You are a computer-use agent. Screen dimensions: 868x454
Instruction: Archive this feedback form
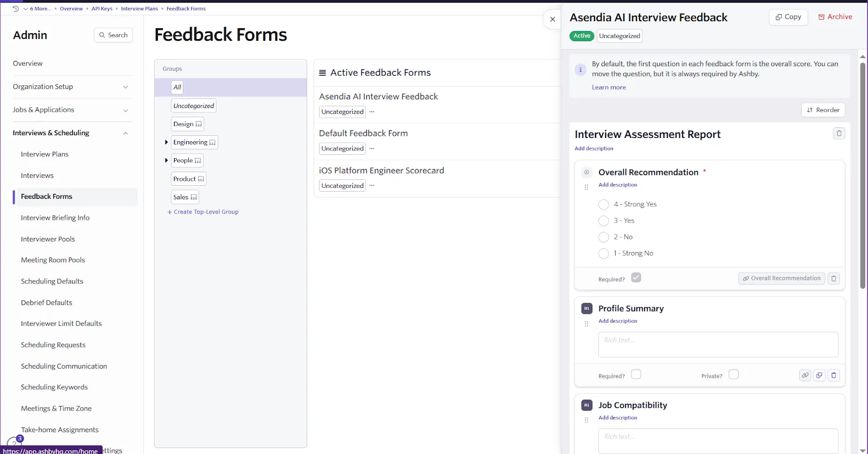click(835, 17)
